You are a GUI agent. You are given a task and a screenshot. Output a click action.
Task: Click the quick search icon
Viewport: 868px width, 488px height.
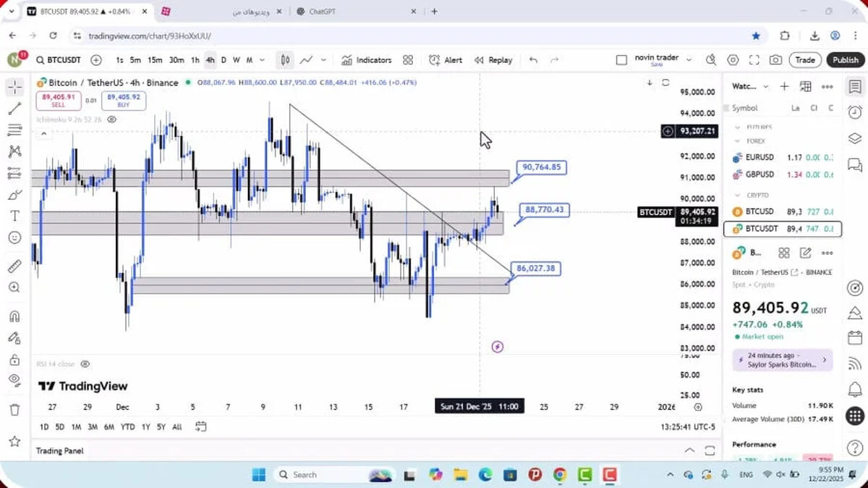pos(711,60)
